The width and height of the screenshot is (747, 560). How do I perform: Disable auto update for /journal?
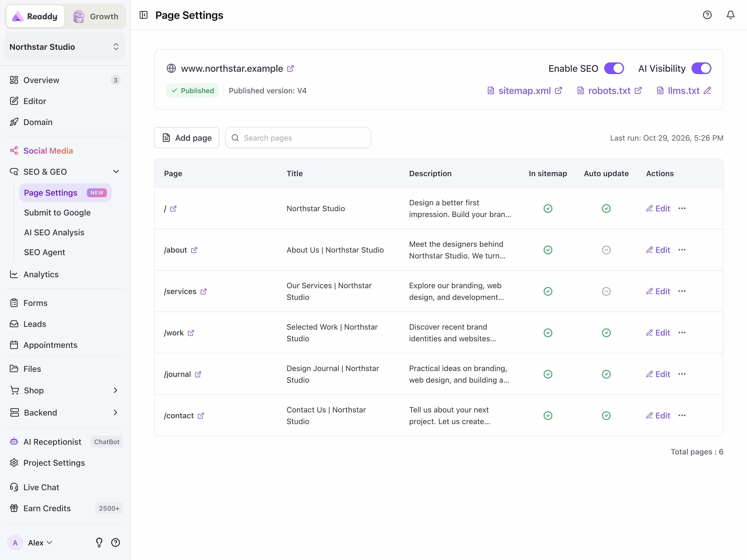[x=606, y=374]
